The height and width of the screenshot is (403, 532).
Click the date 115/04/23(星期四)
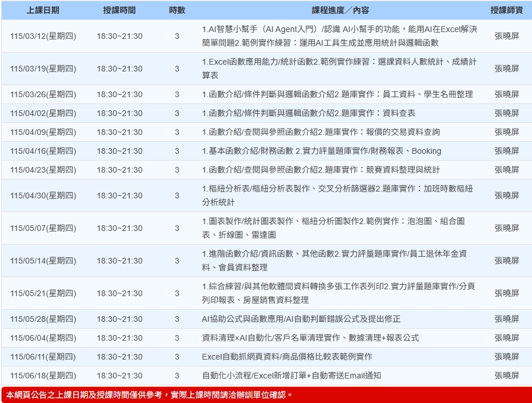pos(43,170)
